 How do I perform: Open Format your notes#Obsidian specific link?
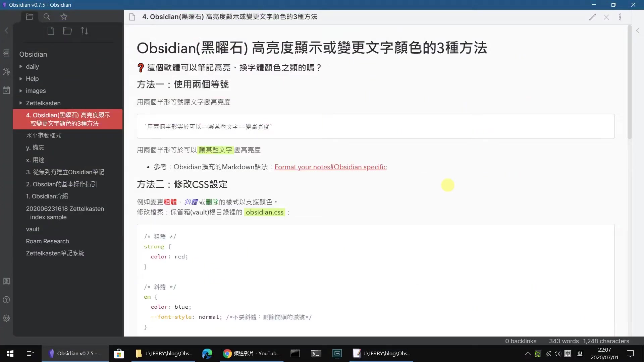click(330, 167)
